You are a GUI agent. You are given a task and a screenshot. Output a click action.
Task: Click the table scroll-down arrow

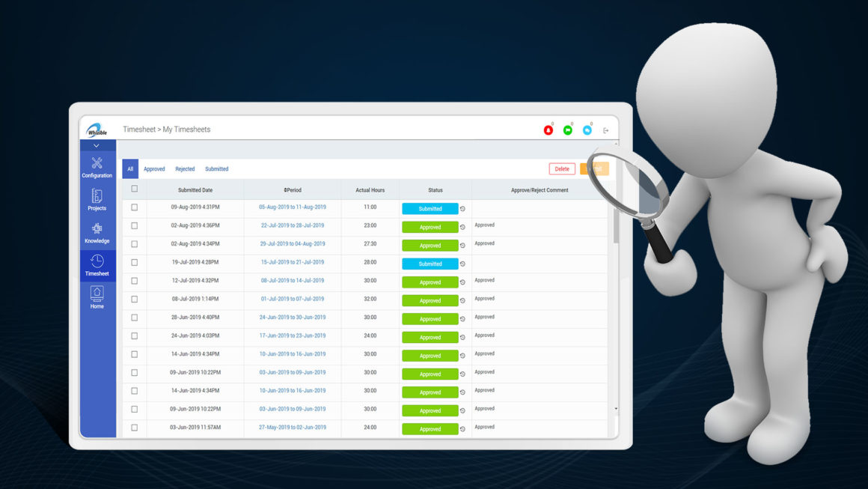click(x=616, y=409)
